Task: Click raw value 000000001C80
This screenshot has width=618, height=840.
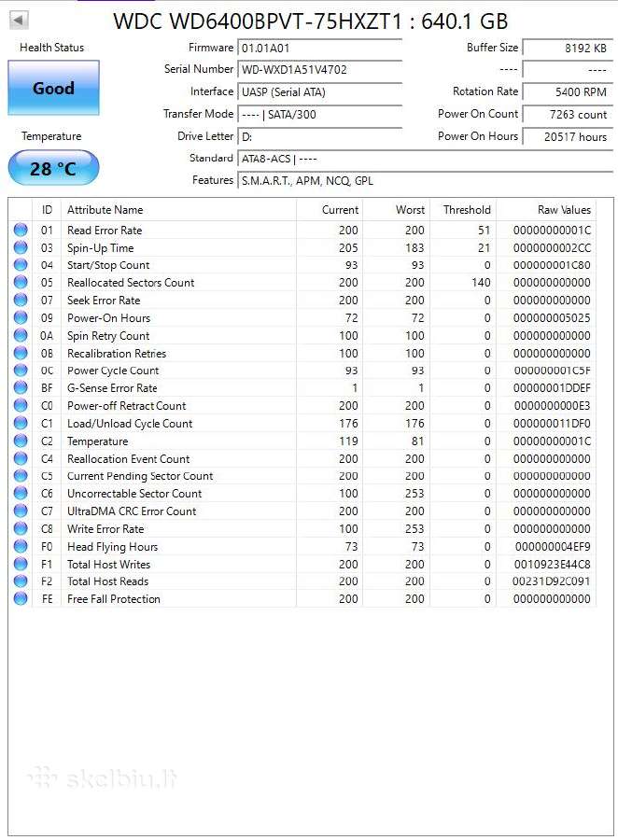Action: (x=552, y=265)
